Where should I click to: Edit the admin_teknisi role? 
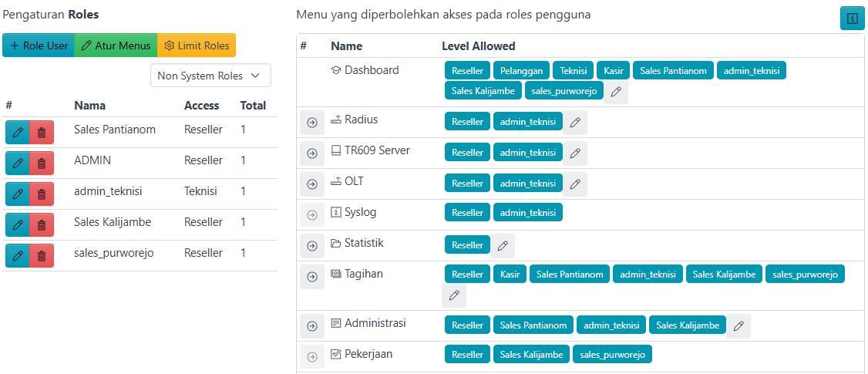[17, 194]
